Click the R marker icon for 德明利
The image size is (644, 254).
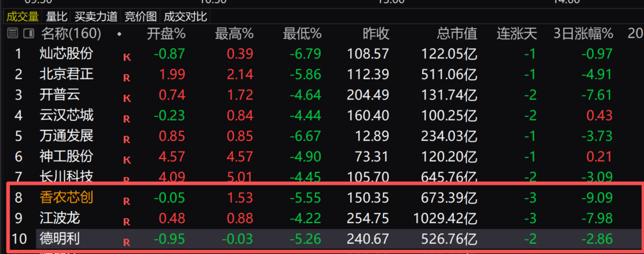[127, 243]
